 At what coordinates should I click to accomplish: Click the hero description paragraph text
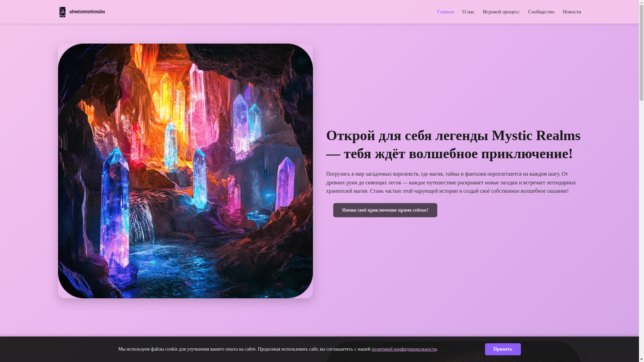click(x=451, y=182)
